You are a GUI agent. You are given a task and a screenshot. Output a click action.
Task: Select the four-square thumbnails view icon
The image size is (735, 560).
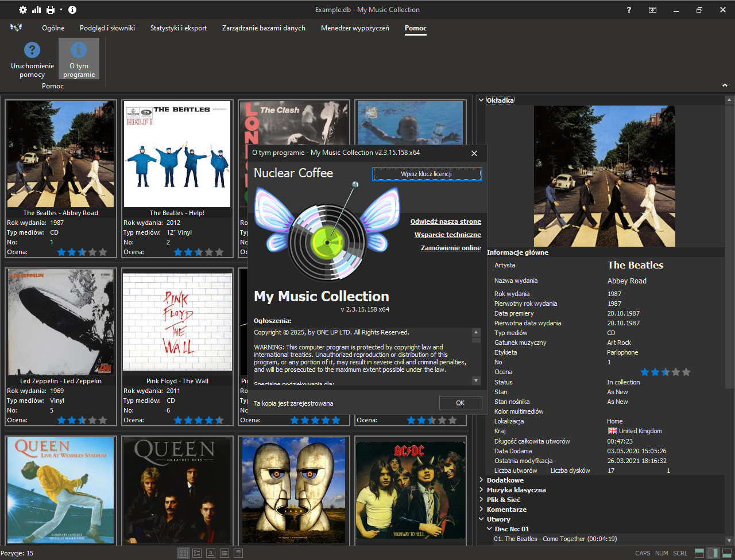pyautogui.click(x=183, y=553)
